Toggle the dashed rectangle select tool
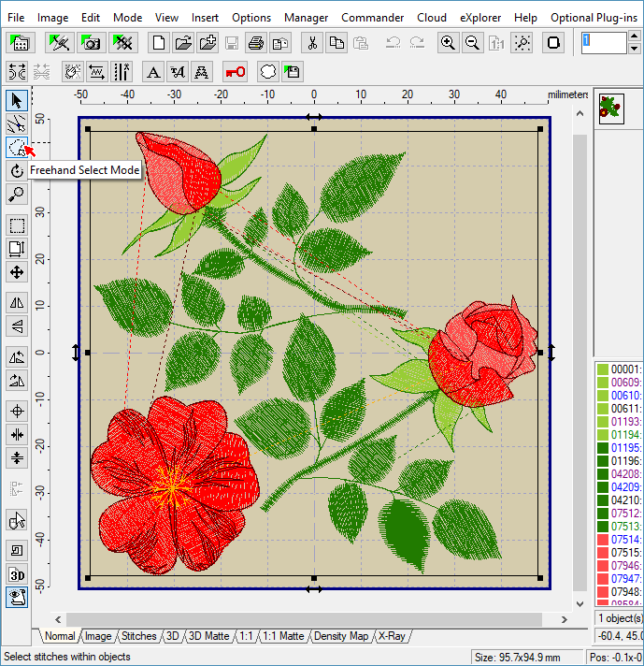 tap(16, 225)
